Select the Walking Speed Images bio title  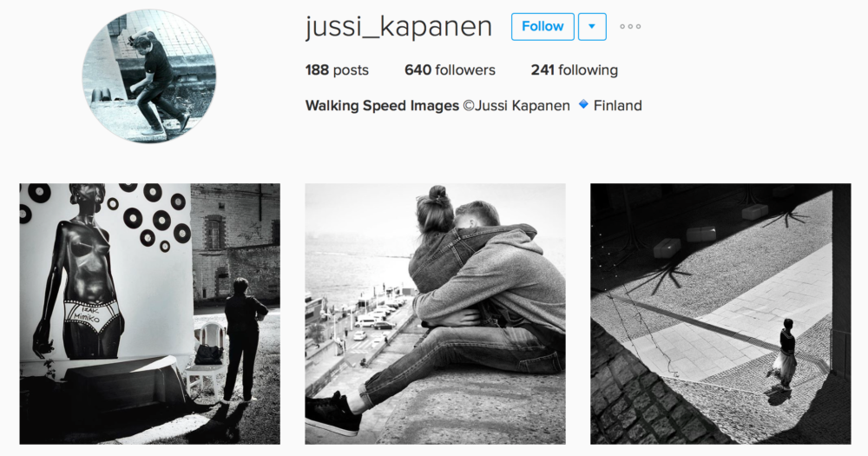382,106
